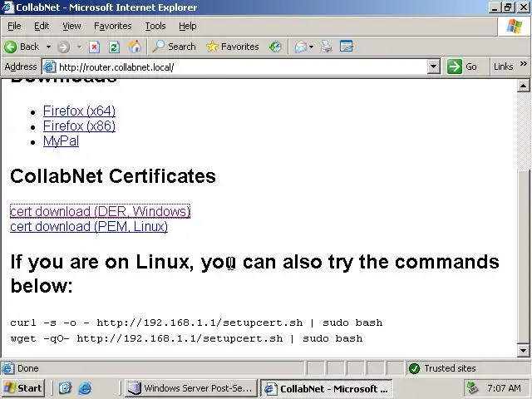The width and height of the screenshot is (532, 399).
Task: Click the Mail icon in toolbar
Action: [301, 47]
